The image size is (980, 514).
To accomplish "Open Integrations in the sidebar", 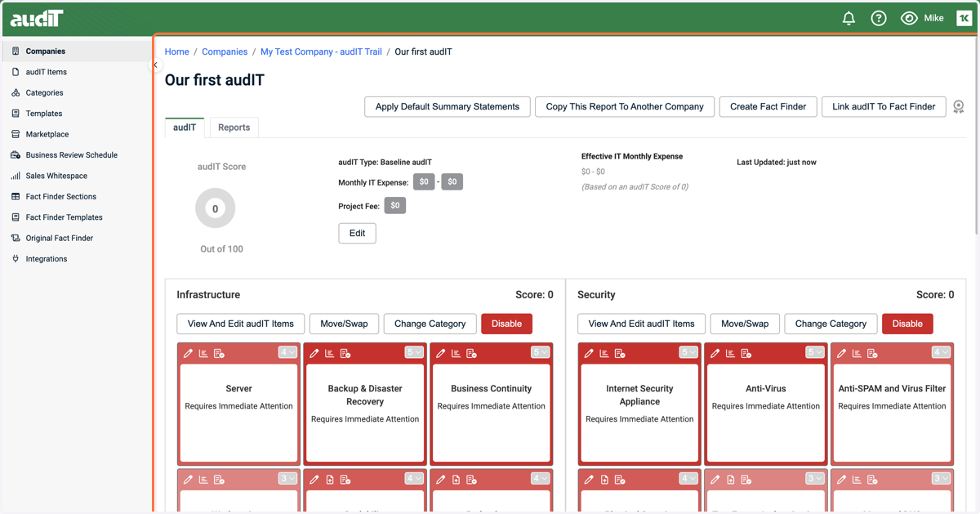I will pos(76,259).
